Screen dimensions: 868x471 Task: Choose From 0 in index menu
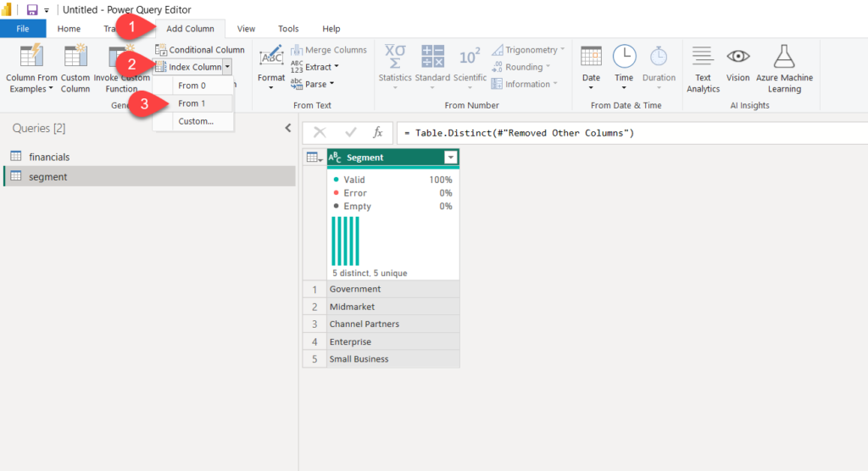(192, 86)
